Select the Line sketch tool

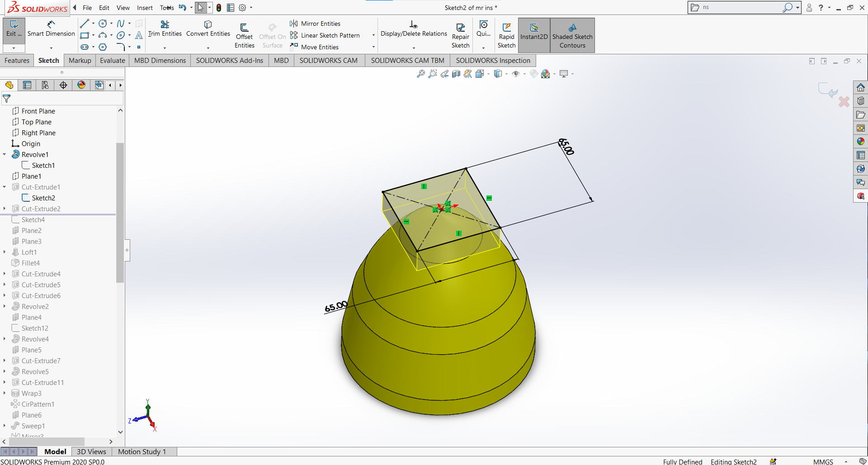(x=85, y=24)
